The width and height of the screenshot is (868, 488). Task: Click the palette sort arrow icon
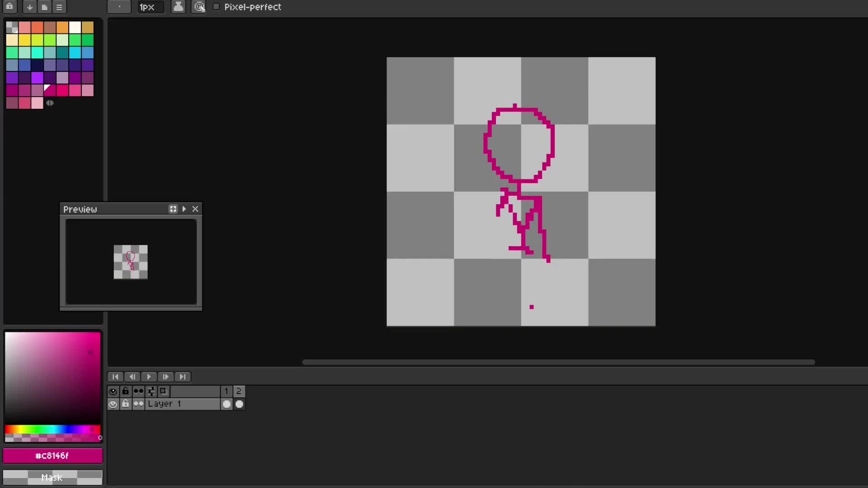click(x=29, y=7)
